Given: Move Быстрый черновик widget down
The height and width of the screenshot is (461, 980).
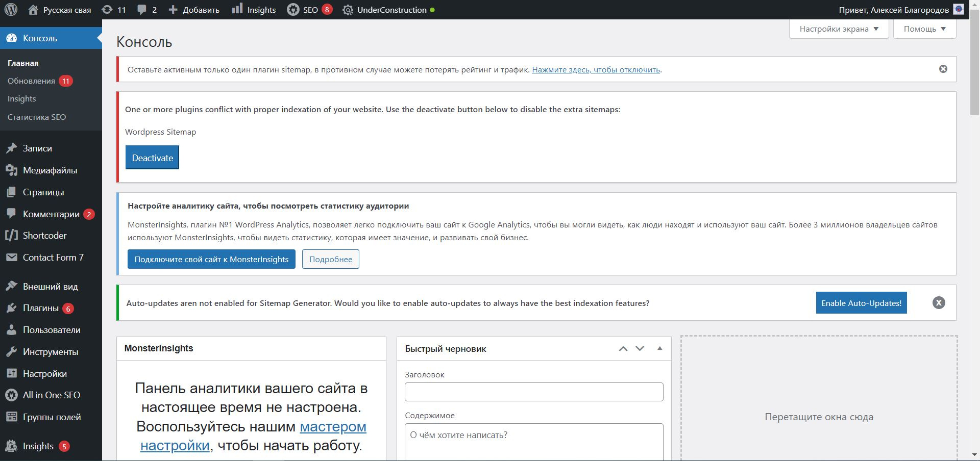Looking at the screenshot, I should click(640, 349).
